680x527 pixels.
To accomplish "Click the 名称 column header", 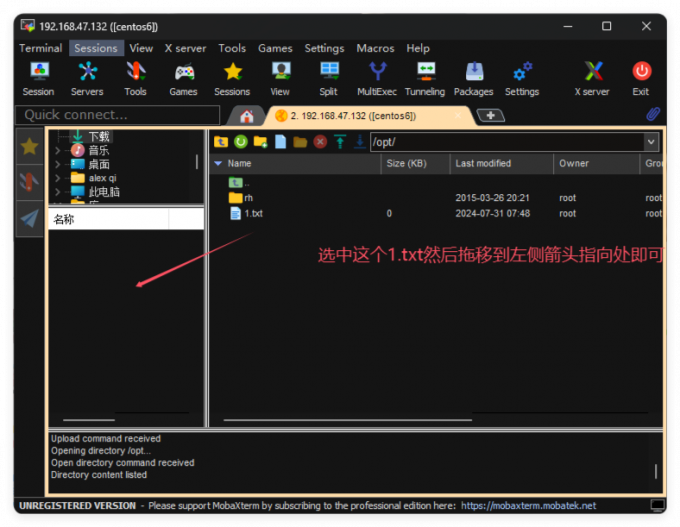I will pos(108,219).
